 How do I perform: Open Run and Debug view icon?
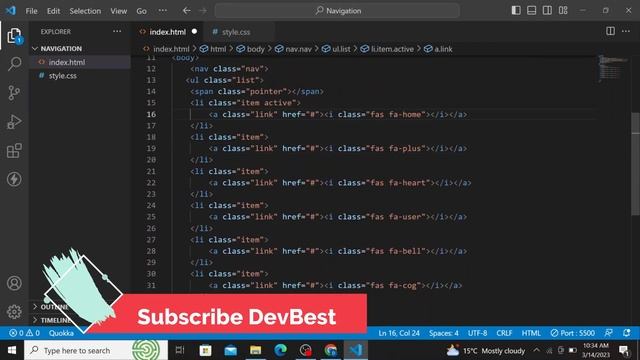tap(14, 122)
